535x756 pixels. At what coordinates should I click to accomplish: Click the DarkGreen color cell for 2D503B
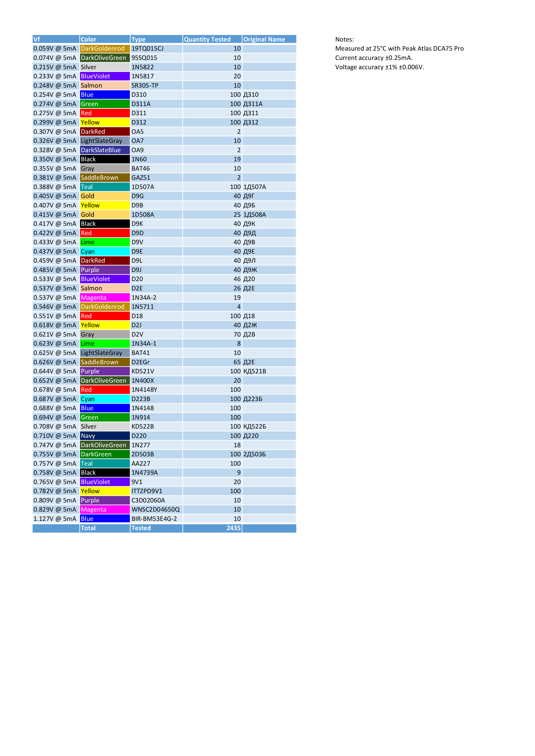(105, 454)
